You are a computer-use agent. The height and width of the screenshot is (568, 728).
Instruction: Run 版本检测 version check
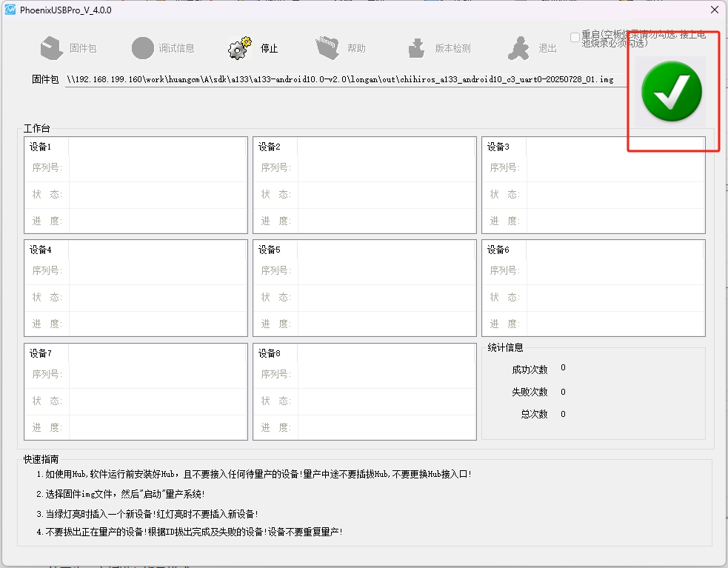point(416,48)
